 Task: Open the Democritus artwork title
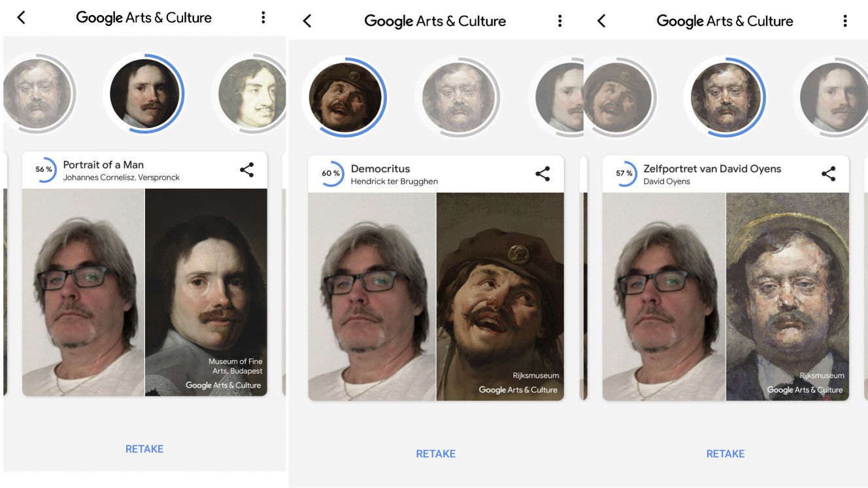380,169
